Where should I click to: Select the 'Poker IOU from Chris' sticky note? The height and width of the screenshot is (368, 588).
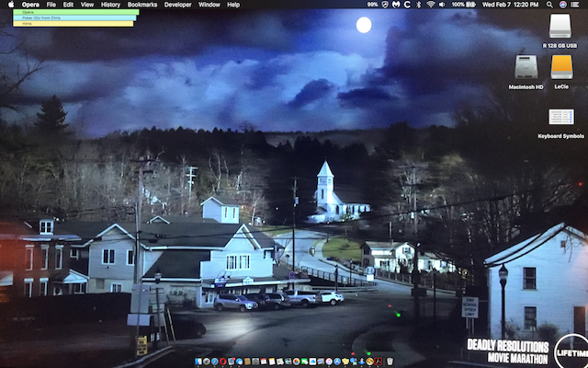point(74,17)
